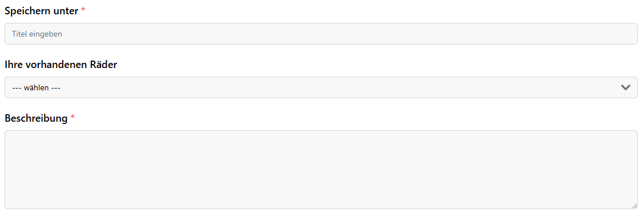Click inside the large description box

click(321, 170)
